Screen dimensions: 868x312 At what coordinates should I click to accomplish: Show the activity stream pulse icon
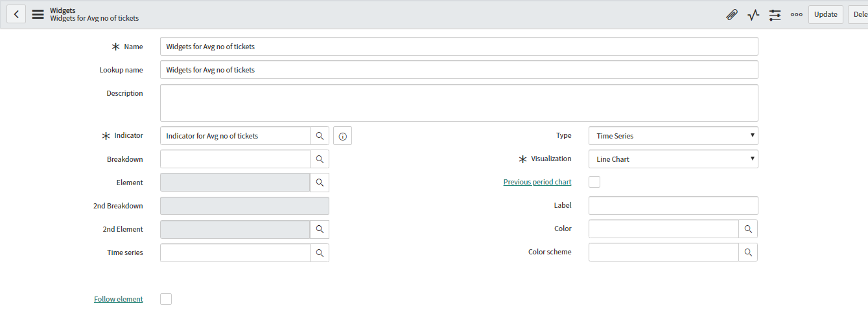coord(753,14)
